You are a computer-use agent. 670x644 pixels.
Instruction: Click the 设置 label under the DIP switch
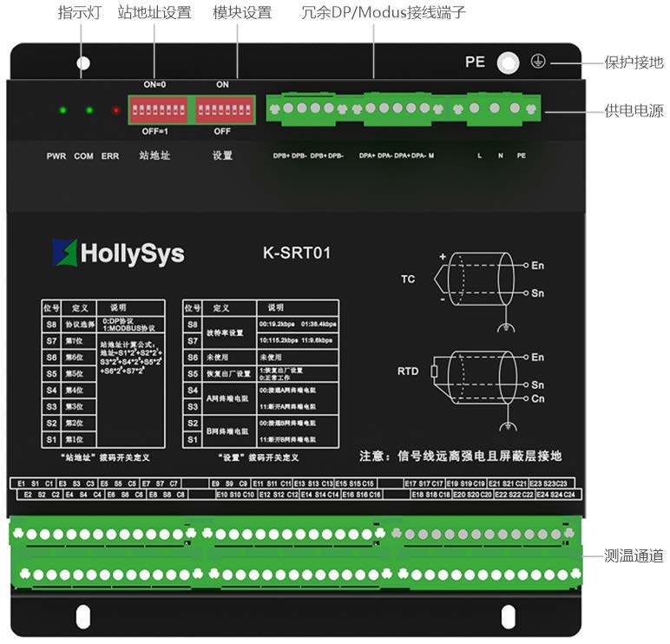[x=223, y=155]
